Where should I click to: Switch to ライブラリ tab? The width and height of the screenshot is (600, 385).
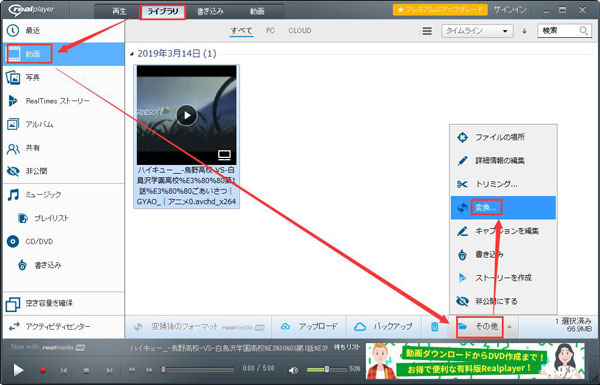[163, 11]
